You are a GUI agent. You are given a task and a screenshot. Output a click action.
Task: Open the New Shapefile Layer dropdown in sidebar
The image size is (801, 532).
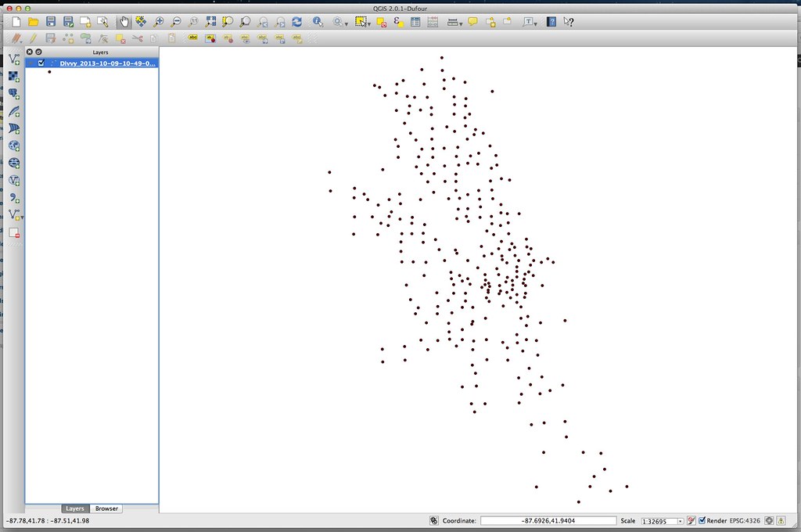tap(22, 217)
